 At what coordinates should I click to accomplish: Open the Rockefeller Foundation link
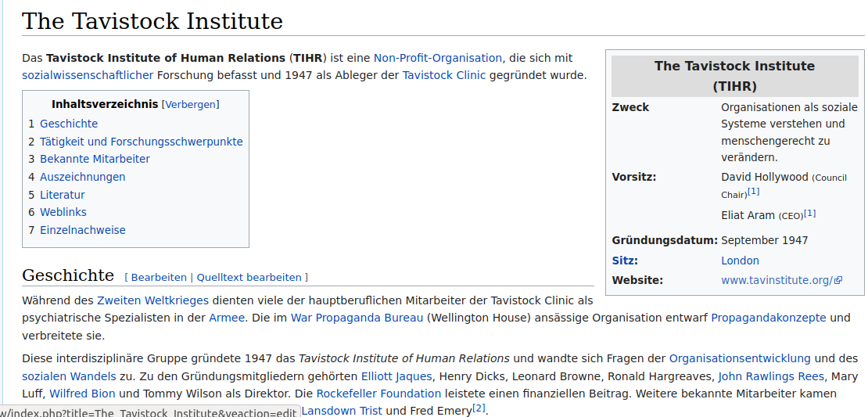378,394
